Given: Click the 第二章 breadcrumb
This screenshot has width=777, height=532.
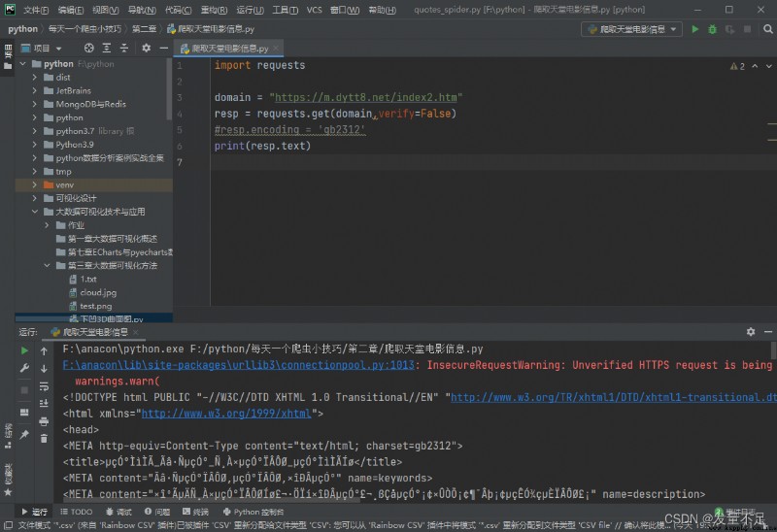Looking at the screenshot, I should 144,29.
